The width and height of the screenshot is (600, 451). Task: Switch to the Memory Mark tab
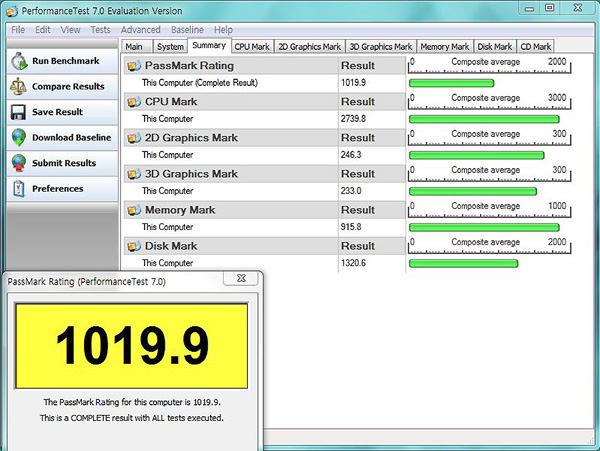tap(445, 46)
